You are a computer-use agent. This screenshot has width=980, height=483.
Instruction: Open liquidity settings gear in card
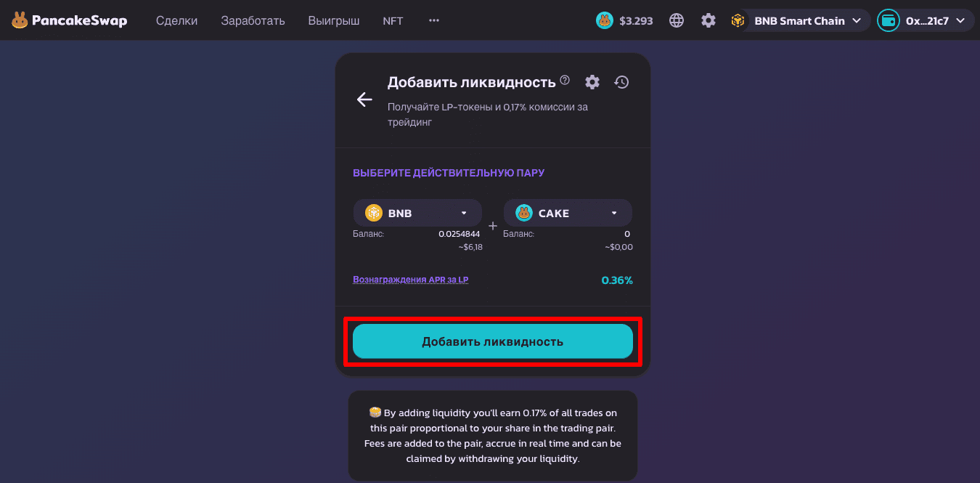pyautogui.click(x=592, y=82)
